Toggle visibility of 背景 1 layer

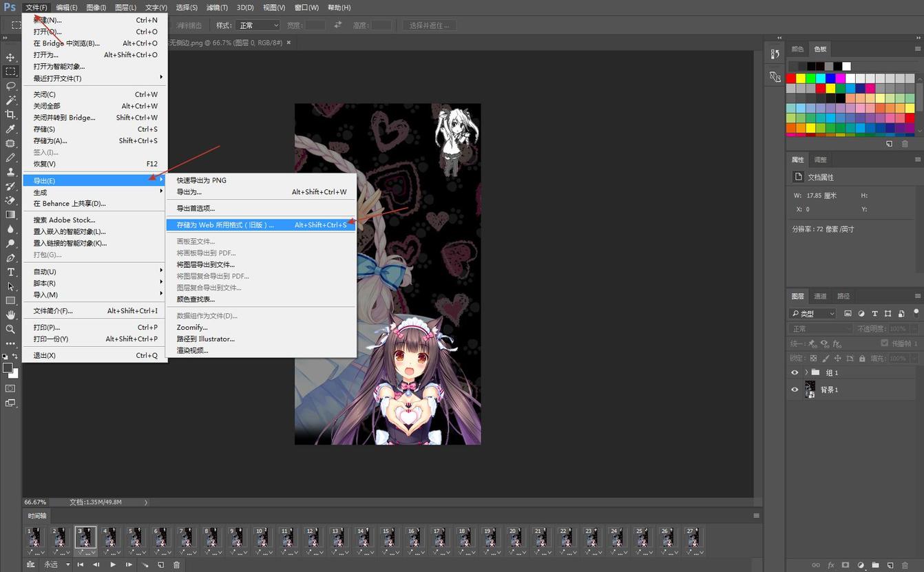tap(795, 390)
